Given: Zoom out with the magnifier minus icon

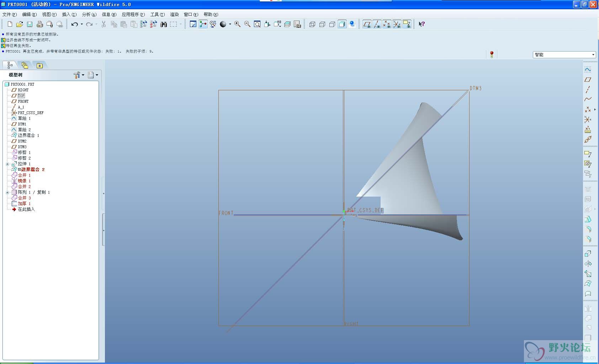Looking at the screenshot, I should (247, 24).
